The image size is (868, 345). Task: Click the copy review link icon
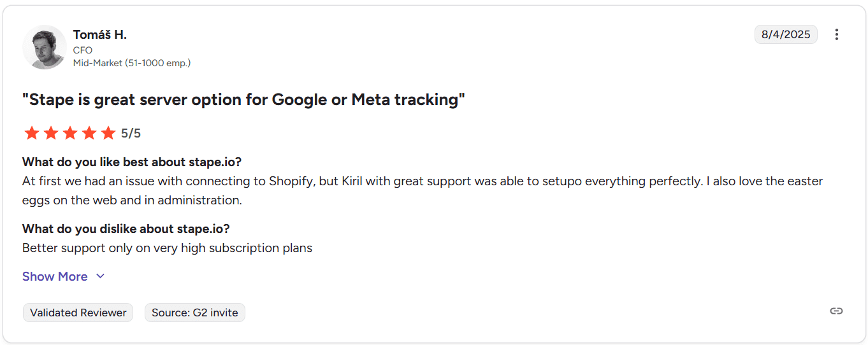tap(836, 311)
